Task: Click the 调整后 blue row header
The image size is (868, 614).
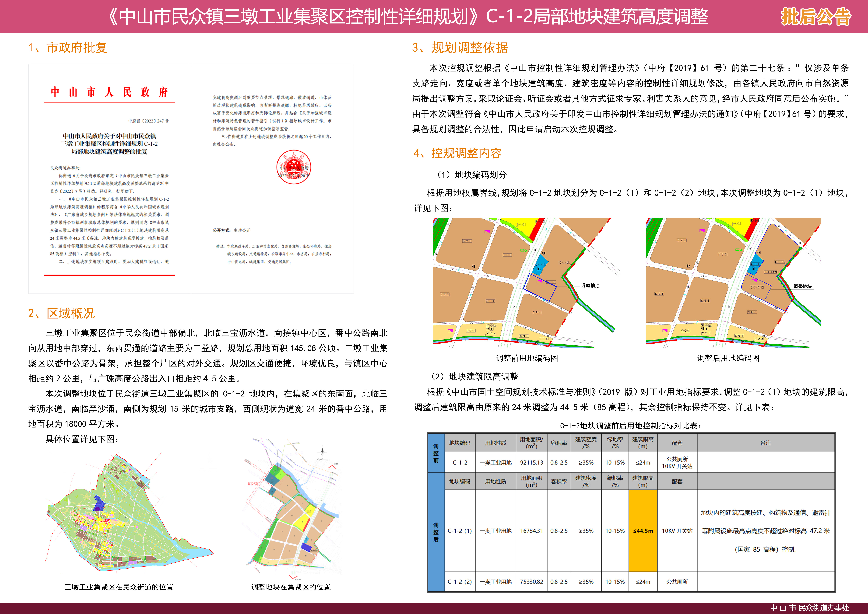Action: coord(436,532)
